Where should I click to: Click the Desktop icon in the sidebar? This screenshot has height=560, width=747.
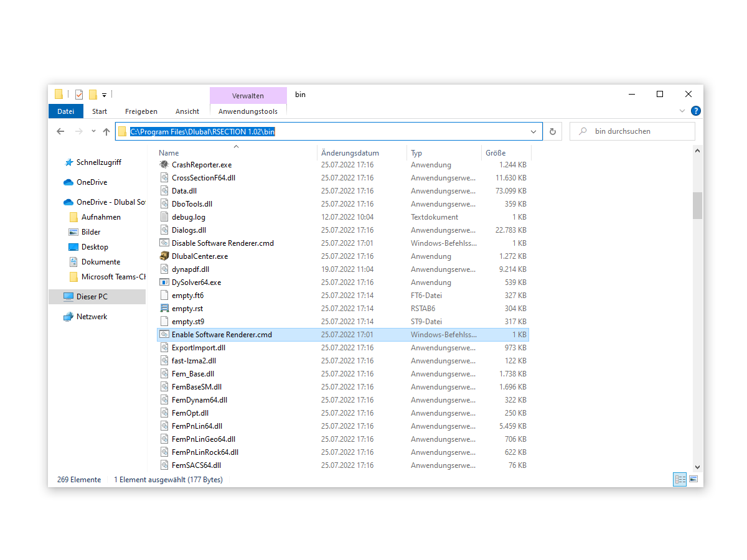(73, 247)
